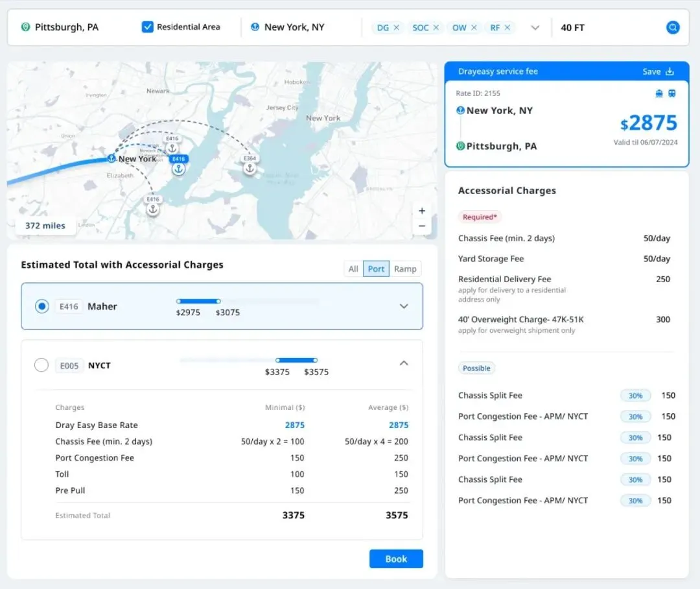
Task: Click the Pre Pull charge row label
Action: [70, 490]
